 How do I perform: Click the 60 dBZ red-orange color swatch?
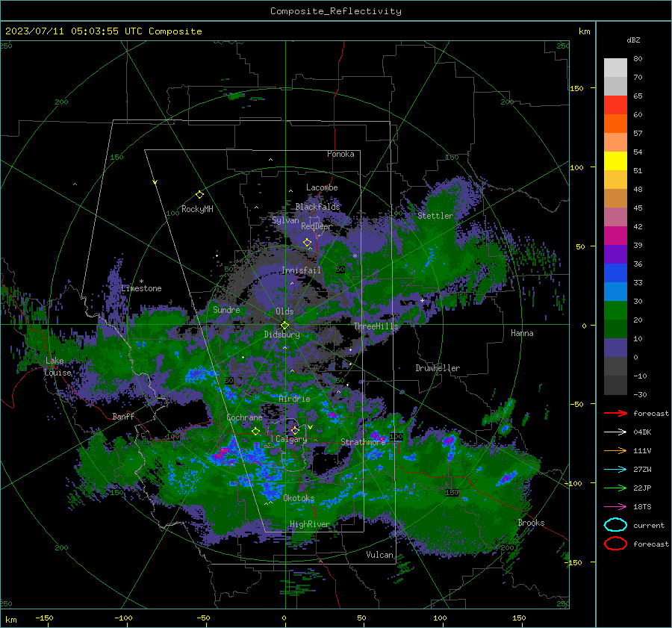coord(615,105)
